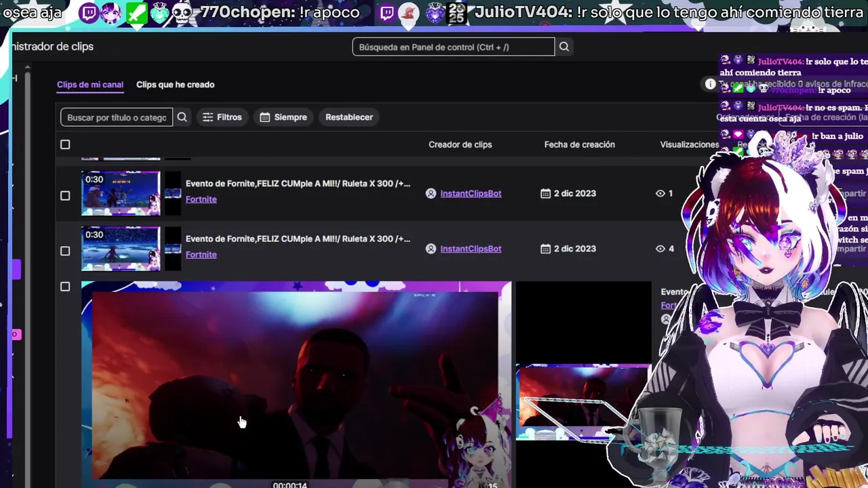Click the green sword badge in top ticker
The height and width of the screenshot is (488, 868).
click(x=136, y=13)
